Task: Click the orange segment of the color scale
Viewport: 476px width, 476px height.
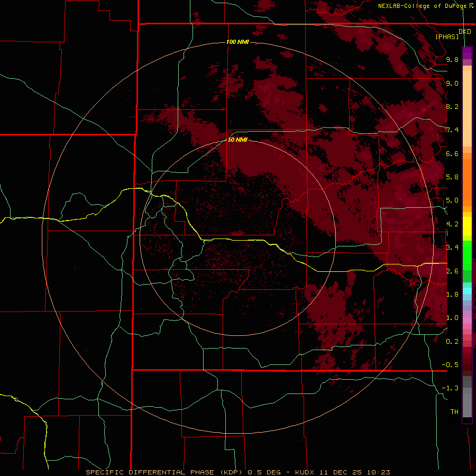Action: 467,182
